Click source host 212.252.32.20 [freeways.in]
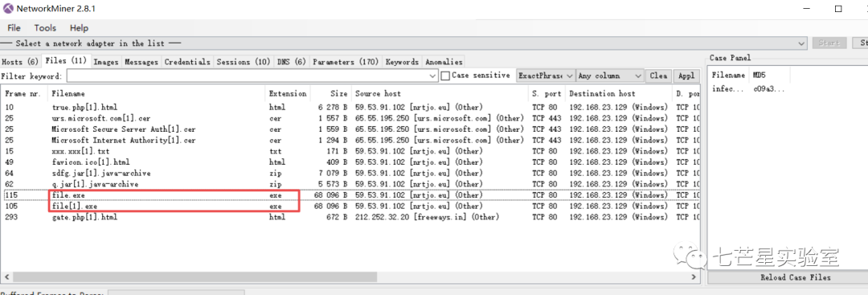This screenshot has width=868, height=295. point(427,217)
